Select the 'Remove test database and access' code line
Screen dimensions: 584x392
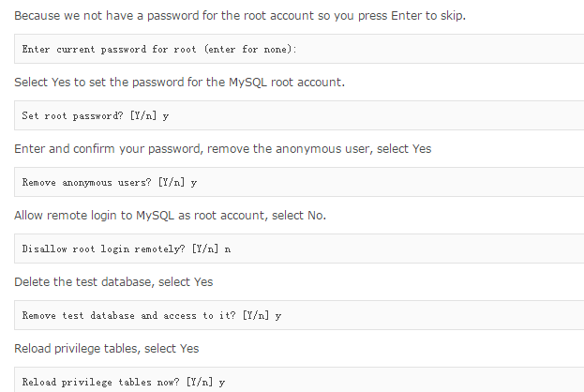click(151, 315)
